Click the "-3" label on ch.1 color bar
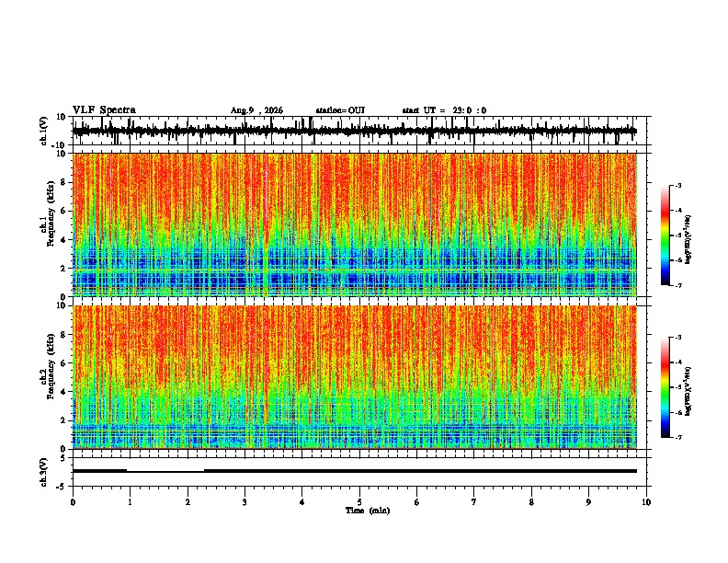 pyautogui.click(x=678, y=186)
